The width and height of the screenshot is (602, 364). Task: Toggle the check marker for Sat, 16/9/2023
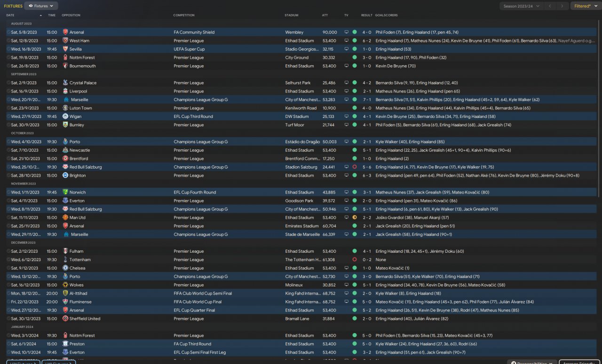(8, 92)
